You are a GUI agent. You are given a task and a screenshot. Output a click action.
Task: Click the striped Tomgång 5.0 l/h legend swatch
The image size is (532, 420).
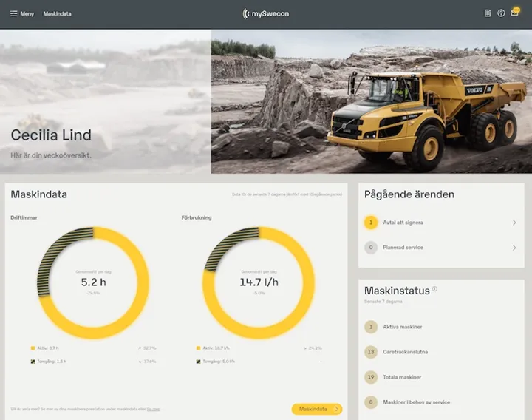point(199,362)
